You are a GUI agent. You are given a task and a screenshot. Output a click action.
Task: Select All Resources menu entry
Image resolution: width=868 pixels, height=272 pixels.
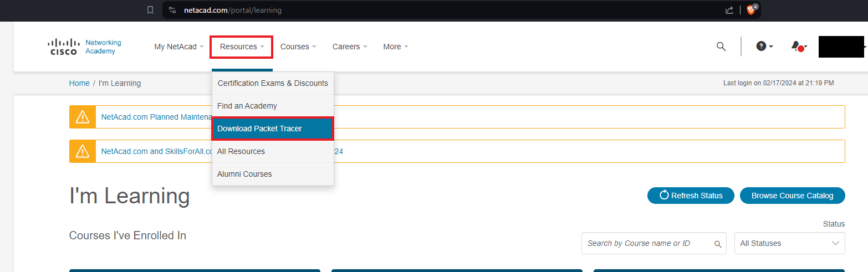coord(273,151)
